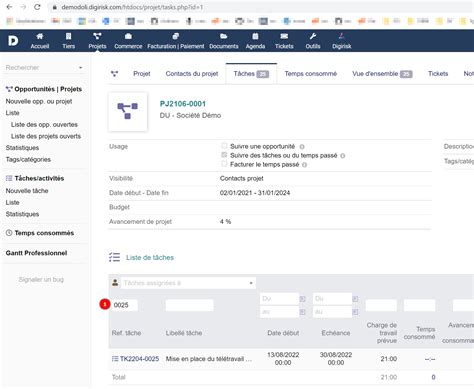Open the Tâches assignées à dropdown
Viewport: 474px width, 389px height.
click(x=188, y=283)
